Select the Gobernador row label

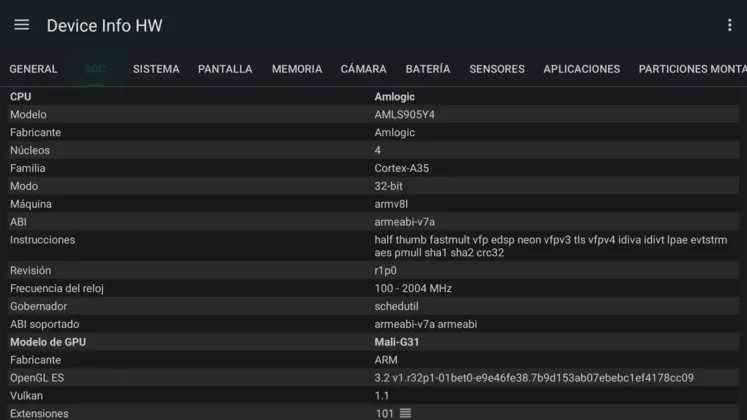(38, 306)
